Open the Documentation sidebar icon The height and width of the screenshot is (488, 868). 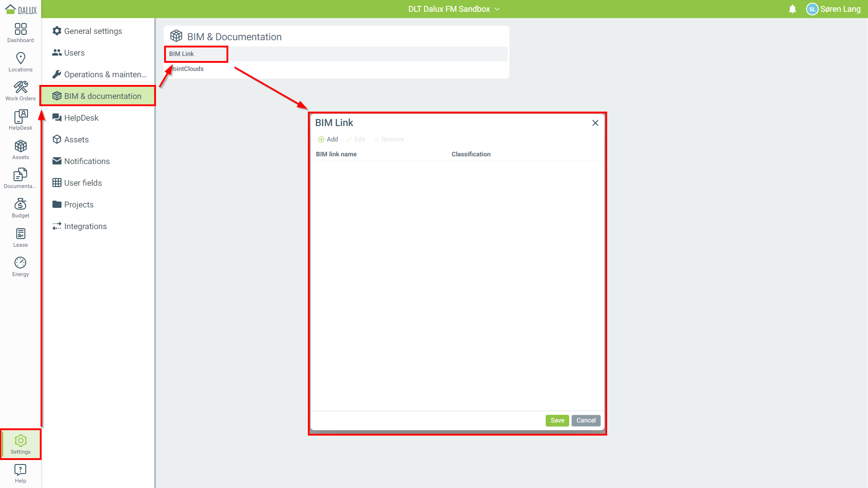pyautogui.click(x=20, y=178)
